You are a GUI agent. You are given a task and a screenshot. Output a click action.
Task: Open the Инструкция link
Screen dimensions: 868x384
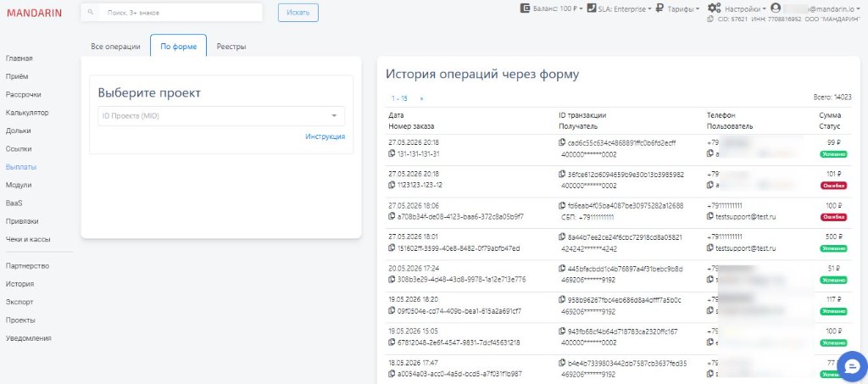point(325,136)
